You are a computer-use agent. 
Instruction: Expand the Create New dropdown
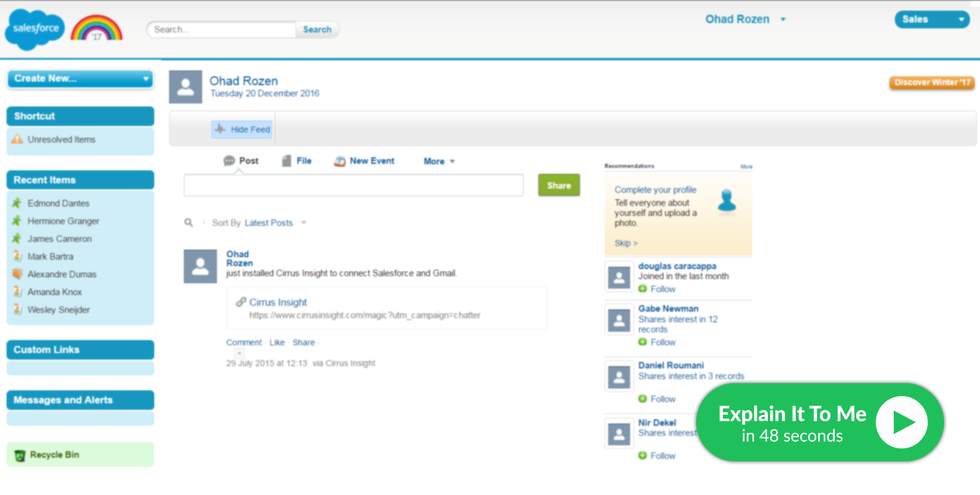click(80, 79)
